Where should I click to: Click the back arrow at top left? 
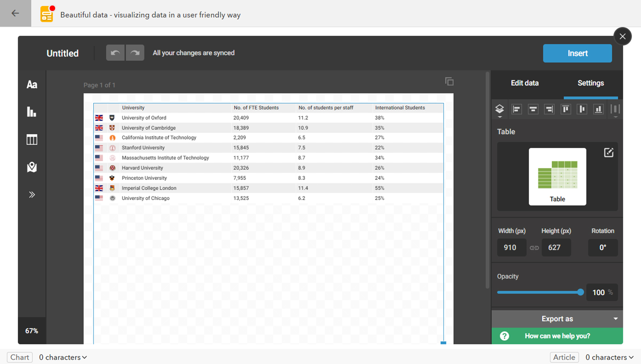coord(15,13)
